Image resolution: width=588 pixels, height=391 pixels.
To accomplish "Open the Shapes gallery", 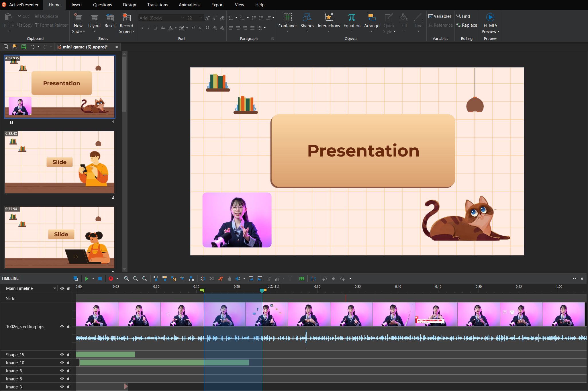I will coord(307,23).
